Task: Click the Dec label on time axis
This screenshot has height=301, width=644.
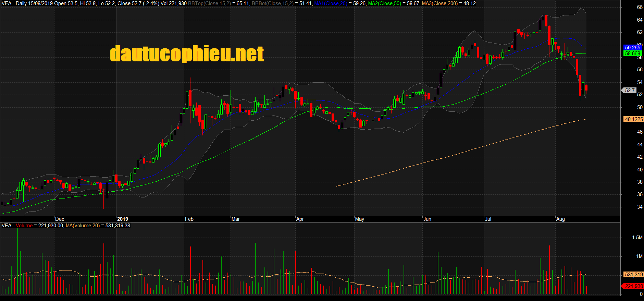Action: [x=60, y=219]
